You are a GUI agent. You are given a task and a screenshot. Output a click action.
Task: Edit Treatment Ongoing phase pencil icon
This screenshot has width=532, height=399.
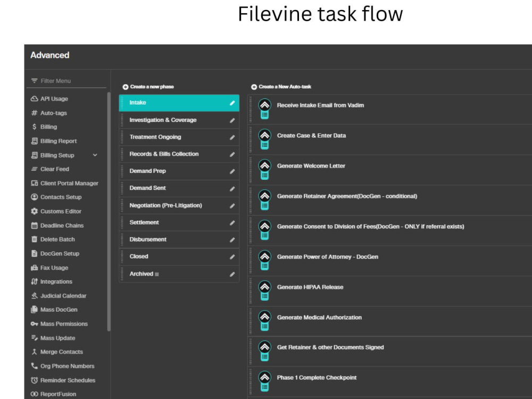coord(232,137)
